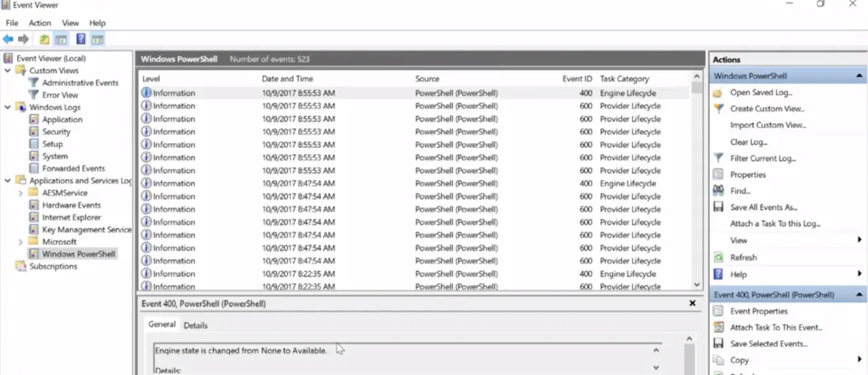This screenshot has width=868, height=375.
Task: Expand the AESMService folder
Action: (20, 193)
